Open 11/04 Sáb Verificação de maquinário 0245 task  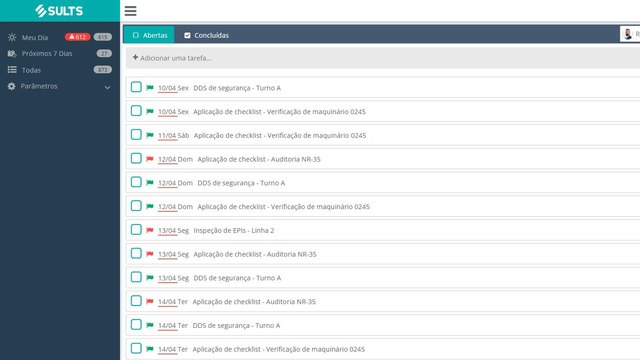point(383,135)
